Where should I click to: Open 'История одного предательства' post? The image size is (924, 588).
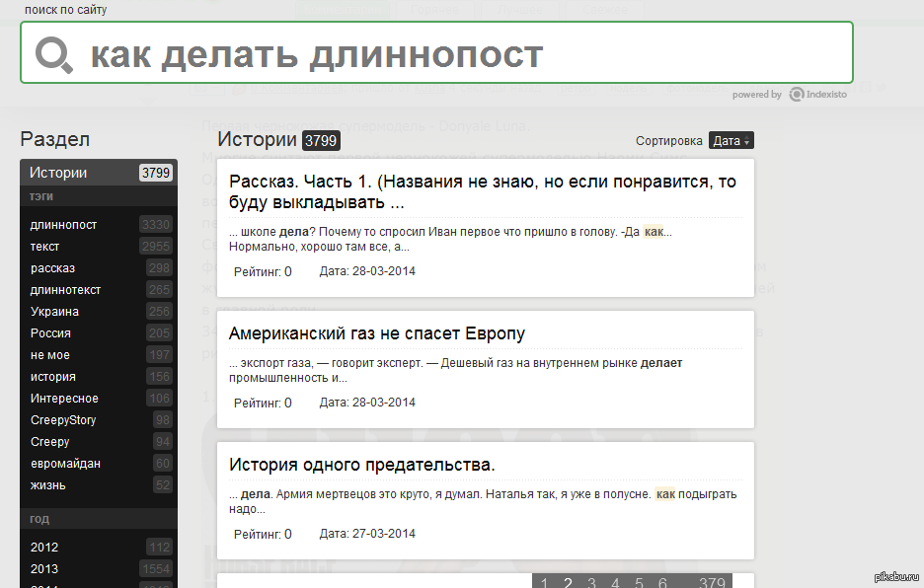(361, 465)
